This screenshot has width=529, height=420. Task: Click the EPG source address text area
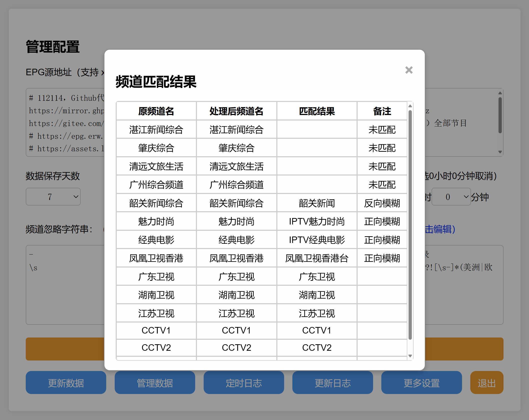tap(65, 122)
